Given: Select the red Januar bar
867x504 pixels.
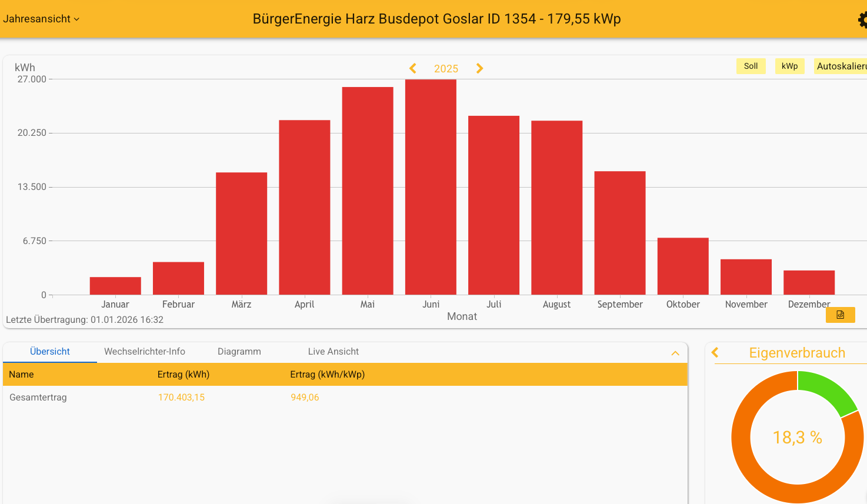Looking at the screenshot, I should point(115,286).
